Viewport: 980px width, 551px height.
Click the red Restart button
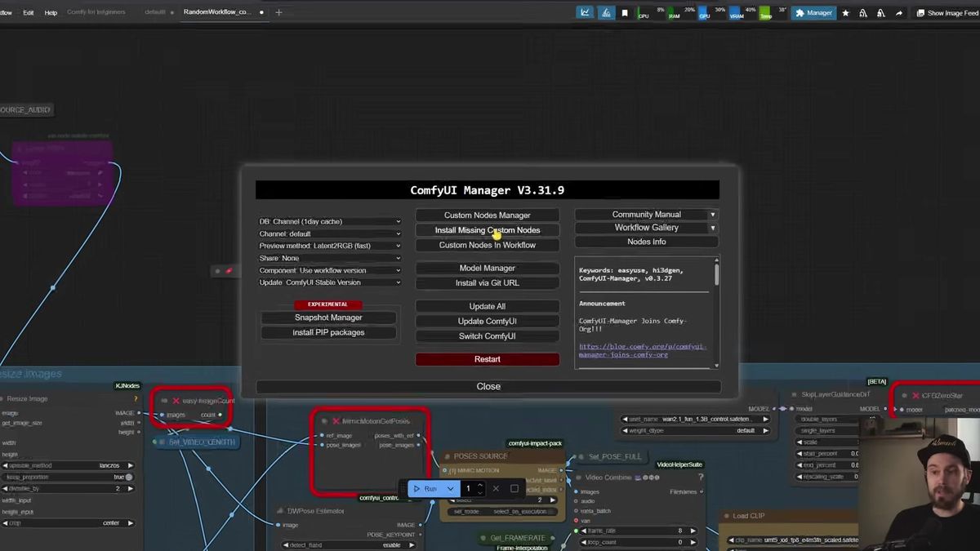tap(488, 359)
